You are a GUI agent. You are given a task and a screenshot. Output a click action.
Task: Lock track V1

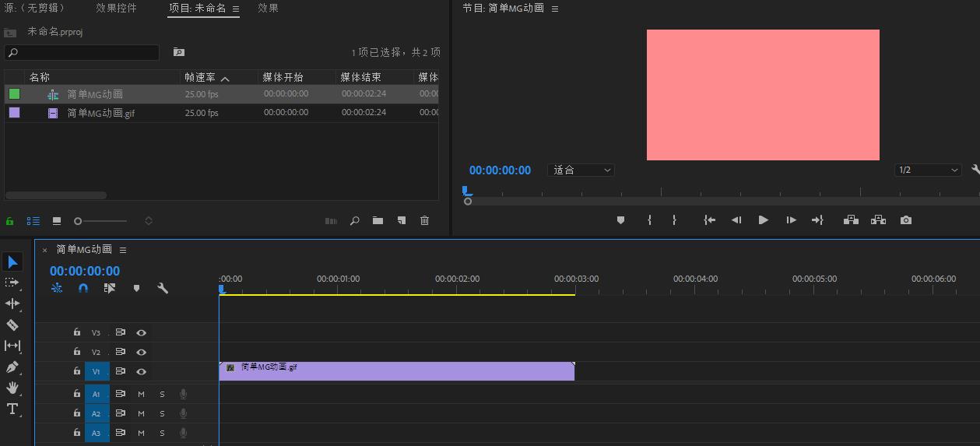point(76,371)
